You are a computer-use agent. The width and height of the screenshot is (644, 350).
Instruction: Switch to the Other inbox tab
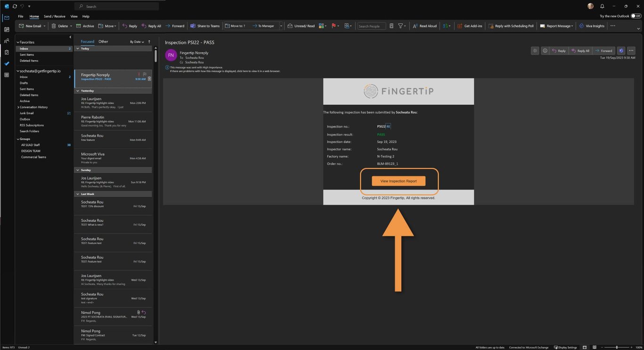(103, 42)
